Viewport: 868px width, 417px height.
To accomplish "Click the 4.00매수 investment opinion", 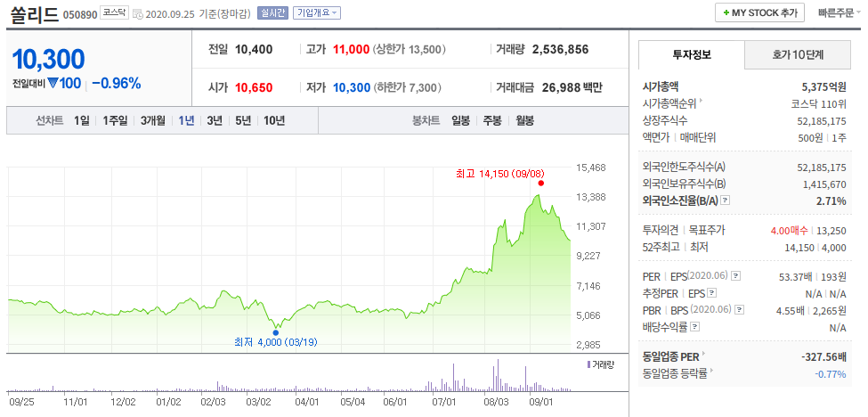I will pyautogui.click(x=788, y=231).
